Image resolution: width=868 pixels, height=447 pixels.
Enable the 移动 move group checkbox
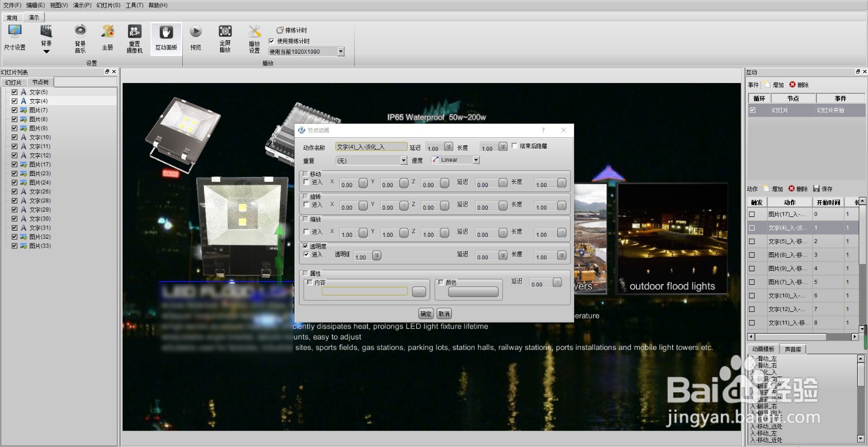point(306,174)
